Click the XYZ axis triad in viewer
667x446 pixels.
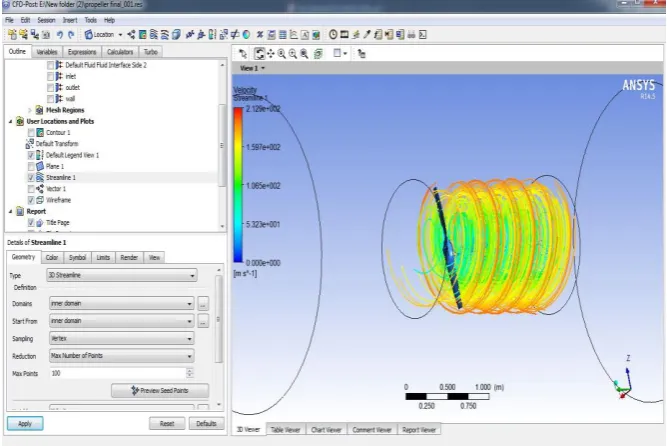(624, 379)
